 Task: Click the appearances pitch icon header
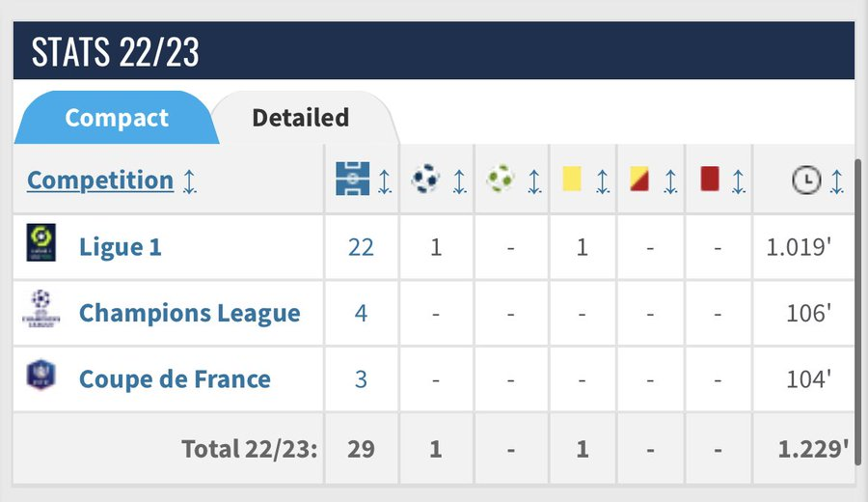coord(352,180)
